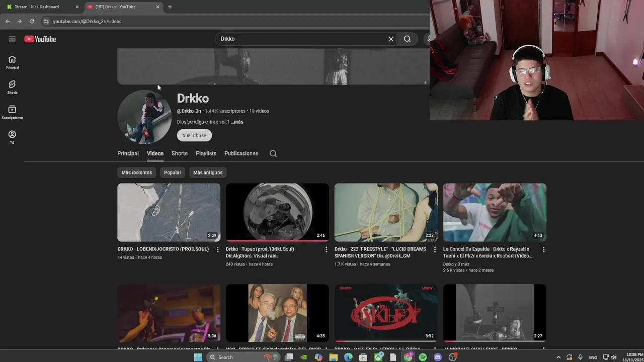
Task: Open options for 222 FREESTYLE video
Action: coord(435,249)
